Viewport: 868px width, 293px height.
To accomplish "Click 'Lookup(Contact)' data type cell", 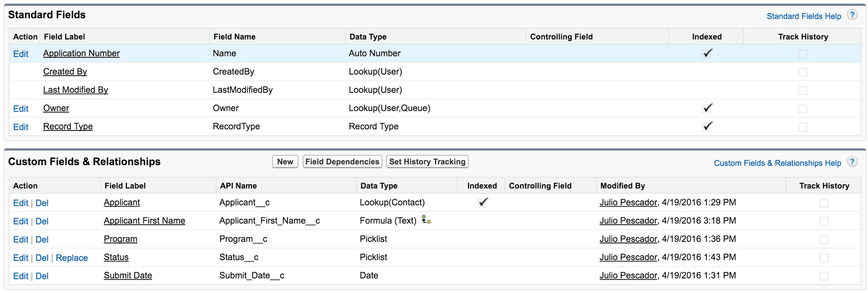I will tap(392, 203).
